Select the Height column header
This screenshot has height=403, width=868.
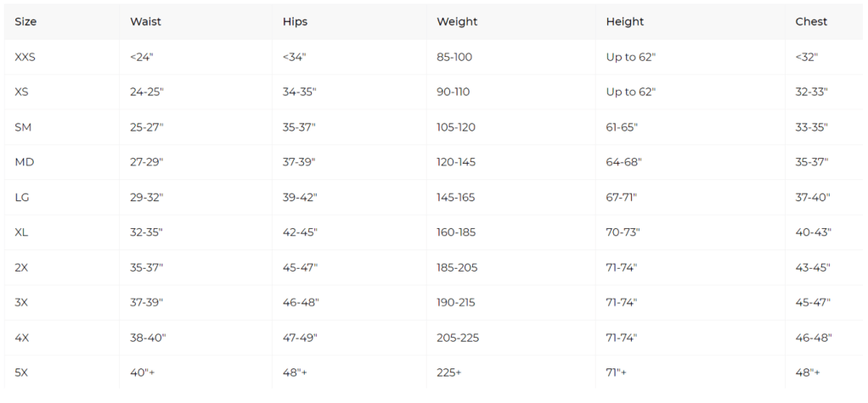[625, 22]
